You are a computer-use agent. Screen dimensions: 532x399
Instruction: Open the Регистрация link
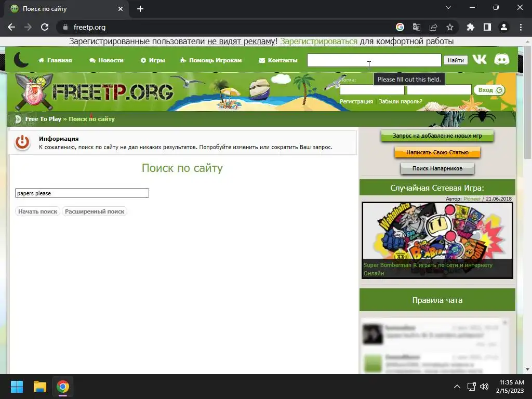click(356, 101)
